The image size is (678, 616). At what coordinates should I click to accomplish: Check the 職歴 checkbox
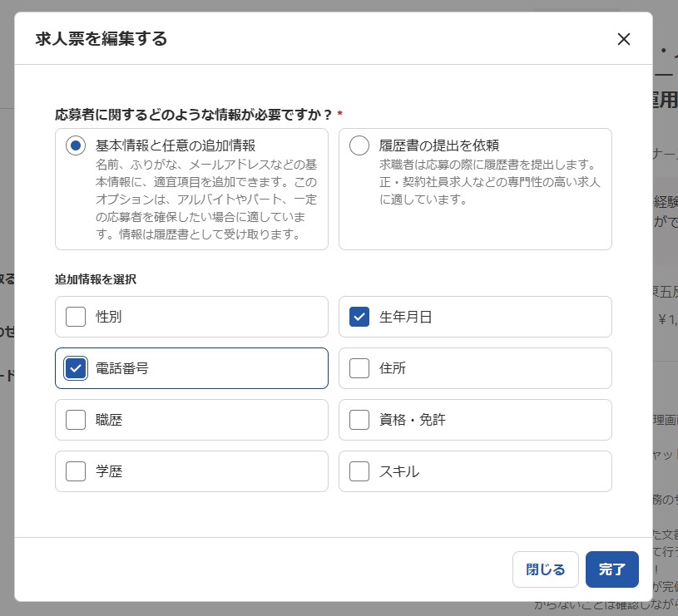pos(76,420)
